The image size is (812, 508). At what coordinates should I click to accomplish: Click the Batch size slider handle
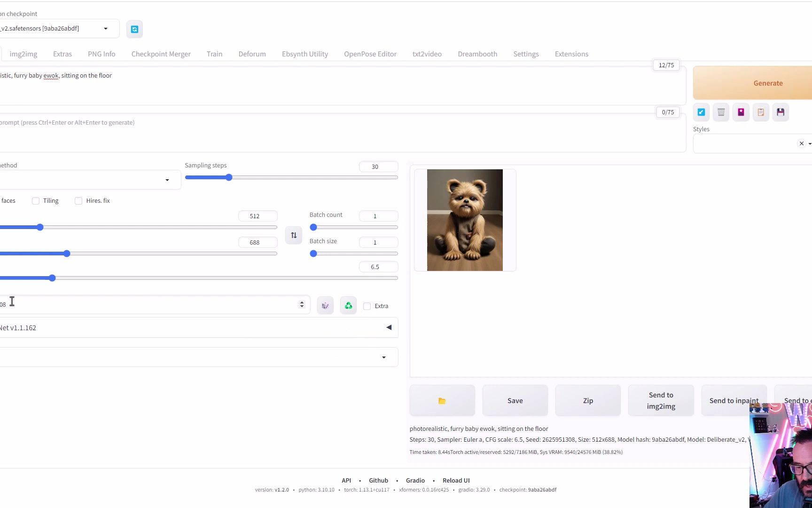coord(313,254)
